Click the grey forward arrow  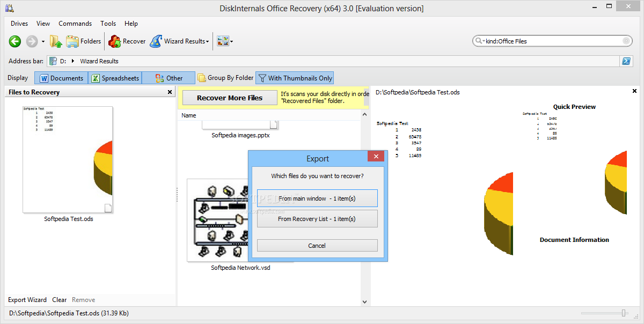(x=32, y=41)
